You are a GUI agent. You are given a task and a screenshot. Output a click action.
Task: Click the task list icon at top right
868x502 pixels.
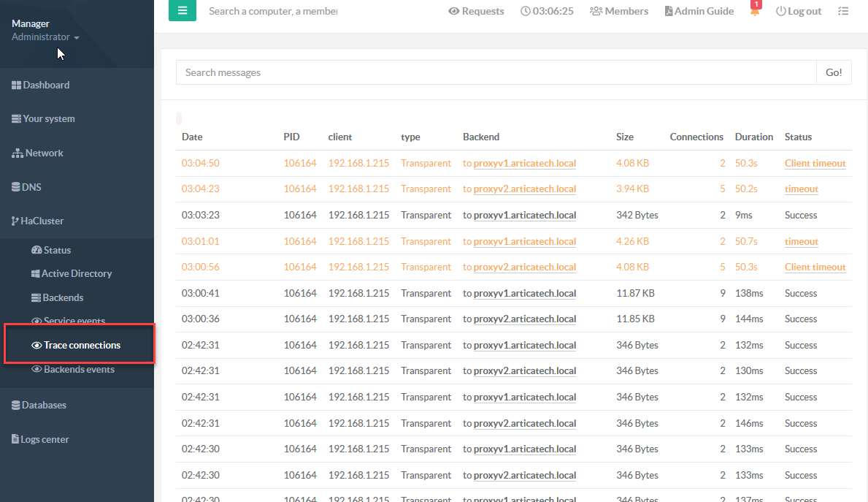pyautogui.click(x=843, y=11)
